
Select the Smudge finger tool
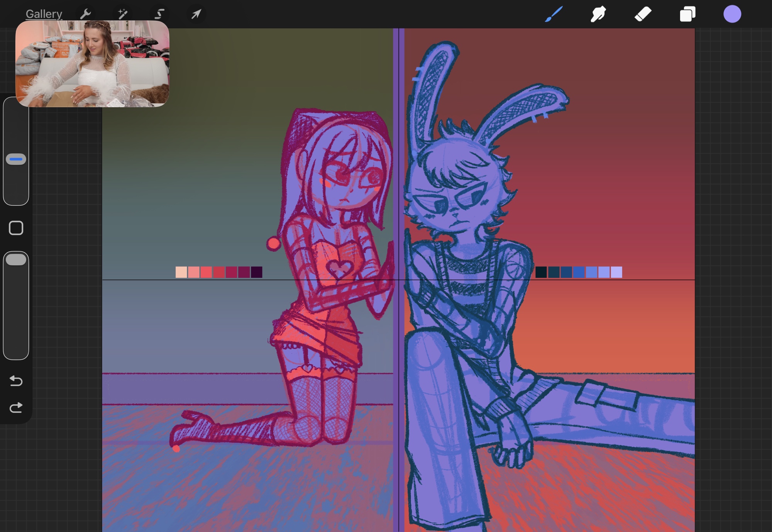598,14
